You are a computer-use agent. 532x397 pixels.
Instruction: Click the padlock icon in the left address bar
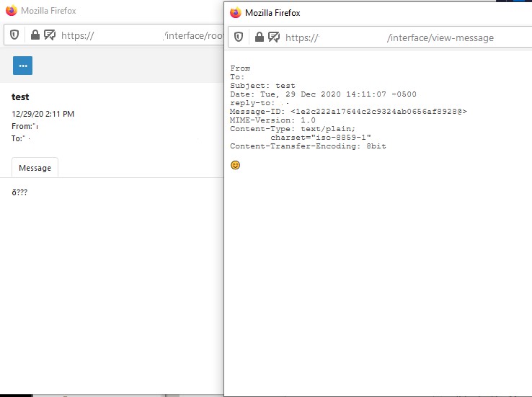35,35
